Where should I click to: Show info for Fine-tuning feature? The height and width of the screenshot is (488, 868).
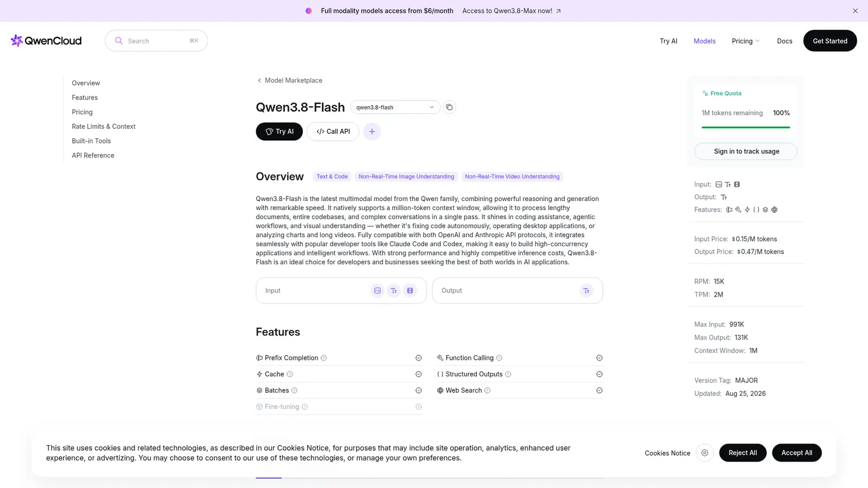click(x=305, y=407)
